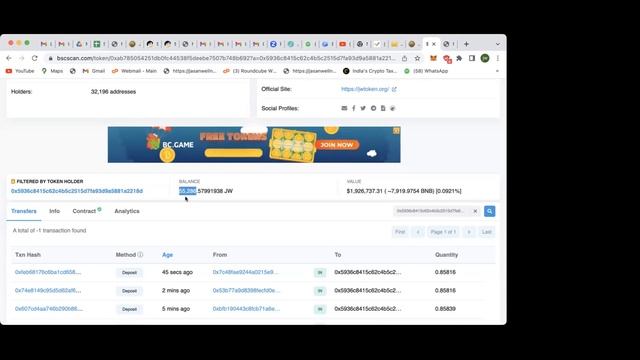
Task: Open txn hash from 45 secs ago
Action: (48, 272)
